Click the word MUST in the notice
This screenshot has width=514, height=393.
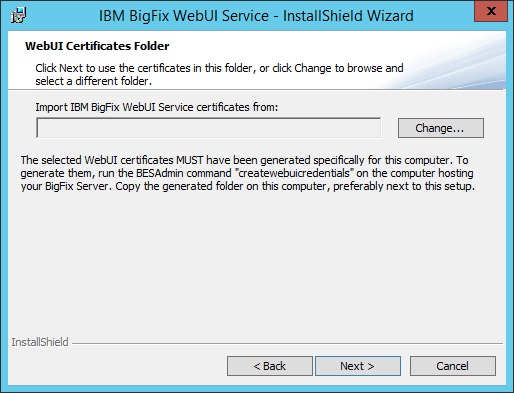pyautogui.click(x=190, y=160)
